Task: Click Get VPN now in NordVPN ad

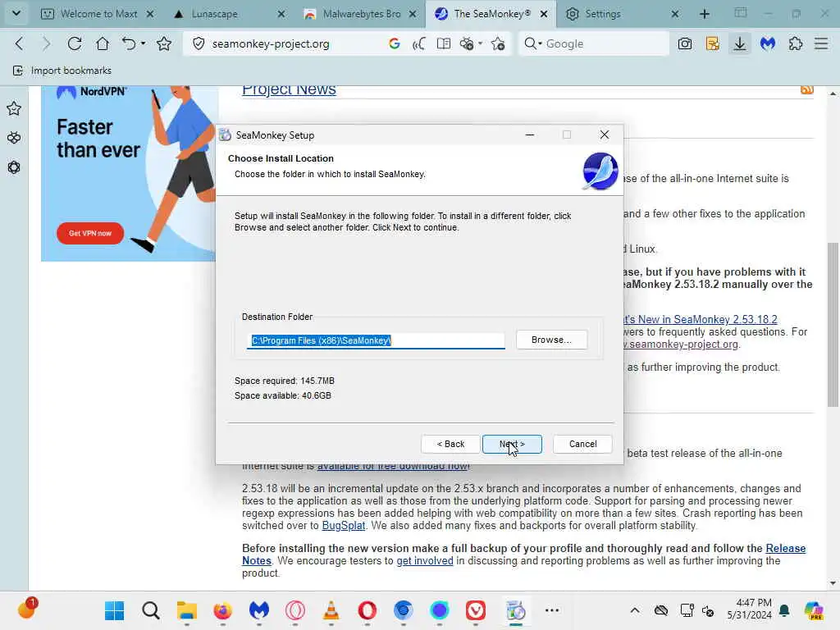Action: [x=90, y=233]
